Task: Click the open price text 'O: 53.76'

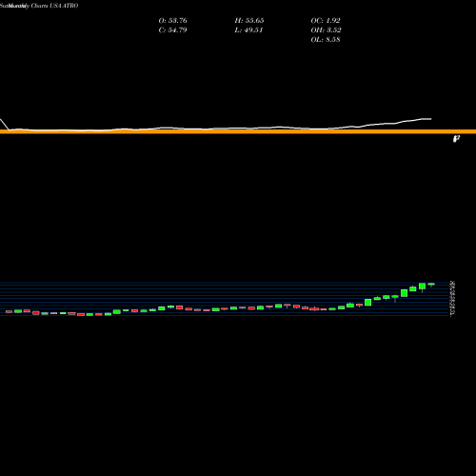Action: pyautogui.click(x=172, y=21)
